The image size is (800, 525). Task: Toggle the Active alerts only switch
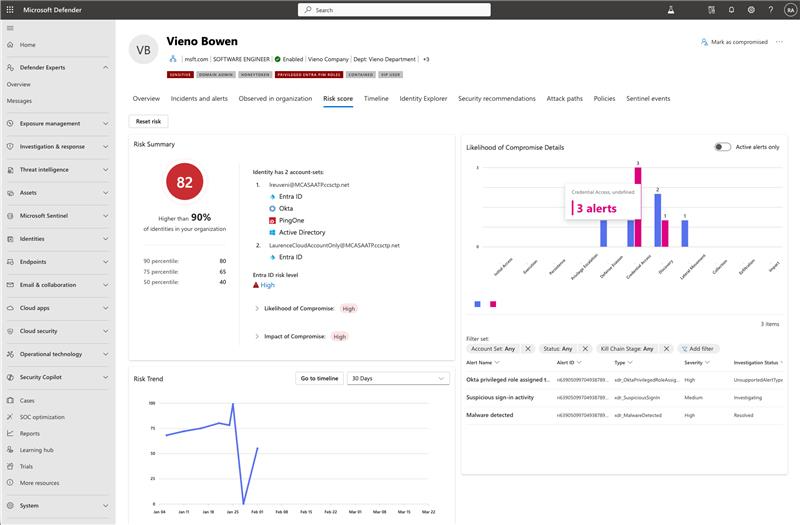pyautogui.click(x=722, y=147)
